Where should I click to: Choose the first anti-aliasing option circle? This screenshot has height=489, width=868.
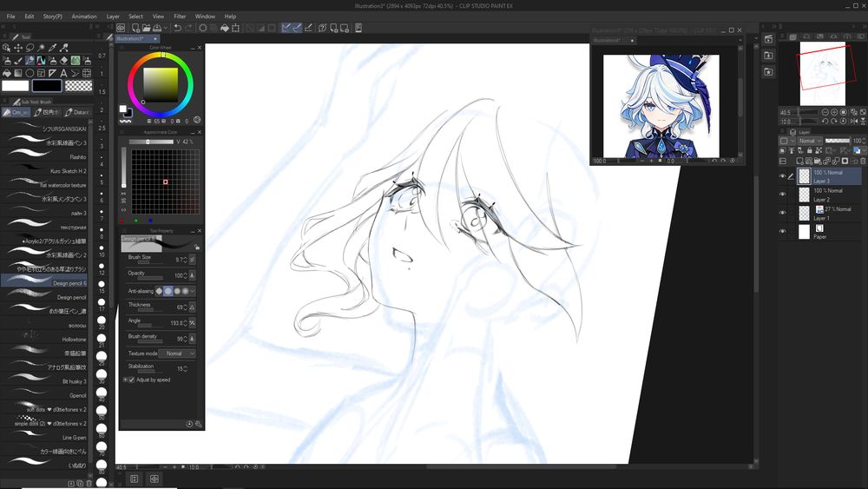point(160,291)
